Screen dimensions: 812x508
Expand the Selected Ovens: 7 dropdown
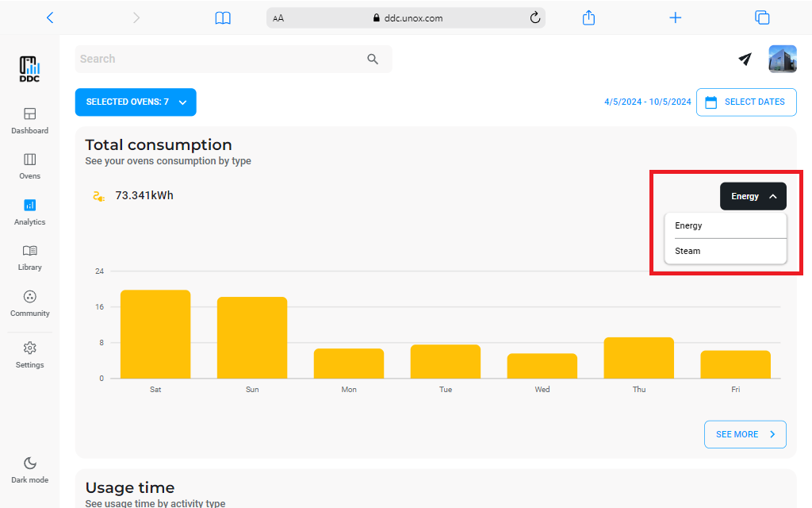tap(136, 102)
